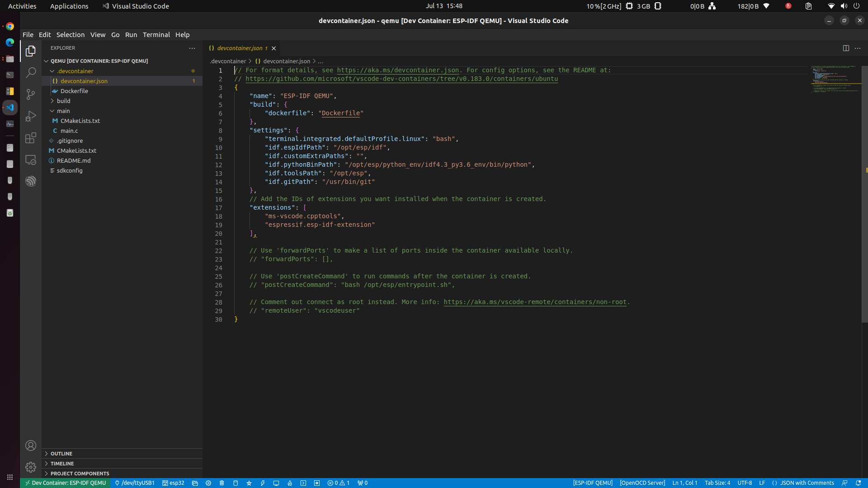This screenshot has height=488, width=868.
Task: Open the Run and Debug view
Action: tap(30, 116)
